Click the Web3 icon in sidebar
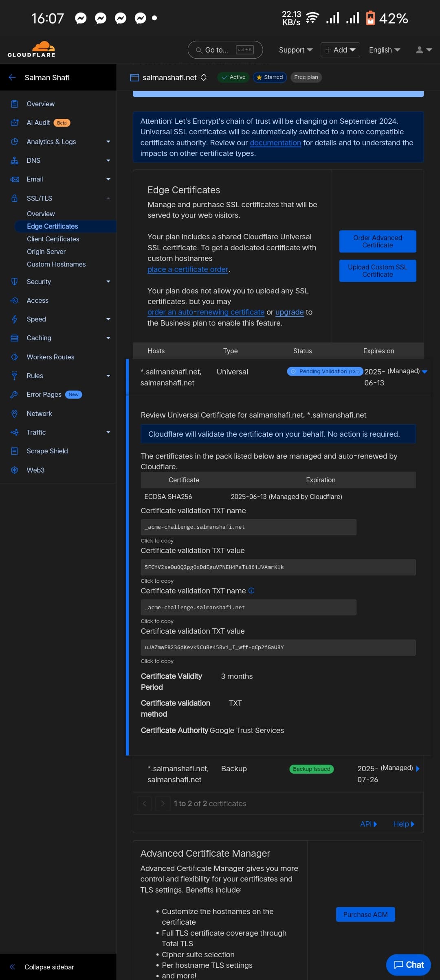 [x=14, y=470]
